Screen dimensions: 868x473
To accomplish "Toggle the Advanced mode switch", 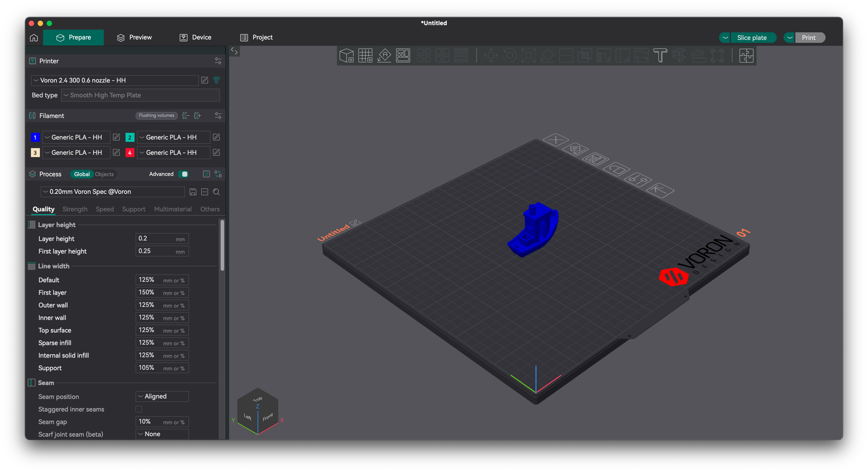I will 184,174.
